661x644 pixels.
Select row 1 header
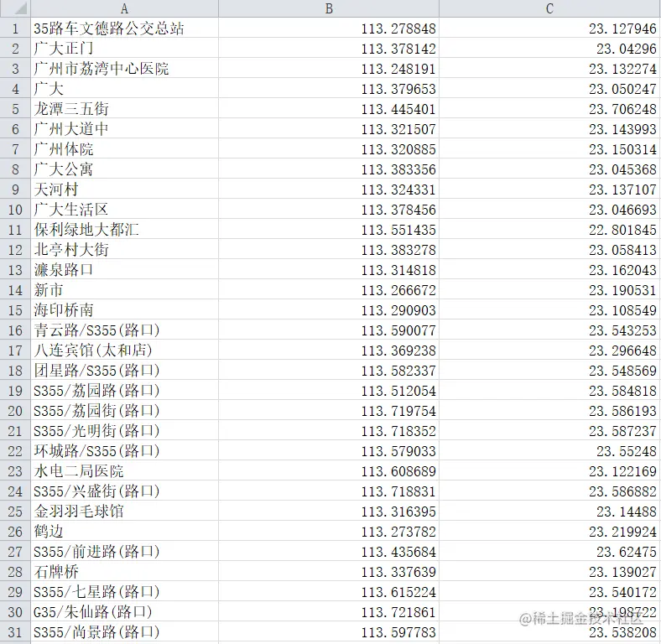(x=15, y=28)
